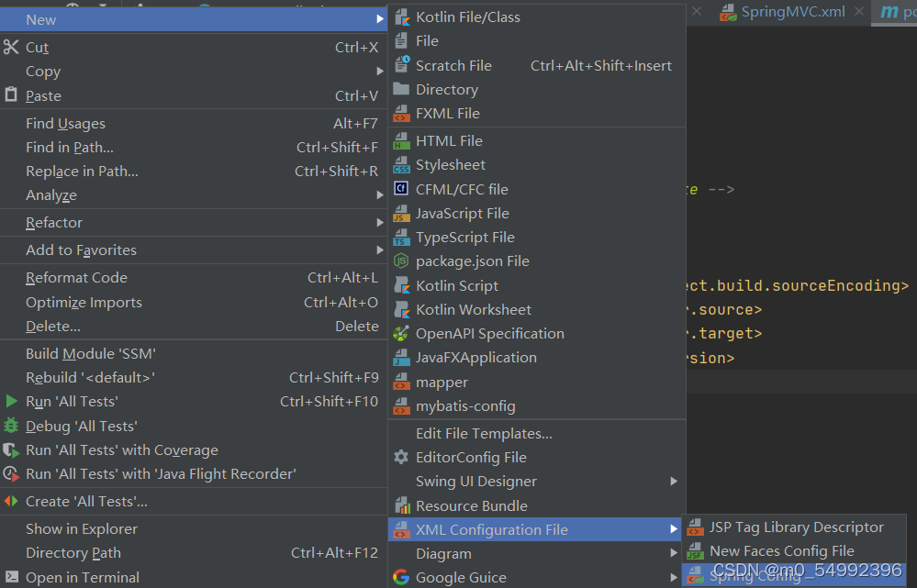Select Find in Path... menu entry
This screenshot has width=917, height=588.
193,148
